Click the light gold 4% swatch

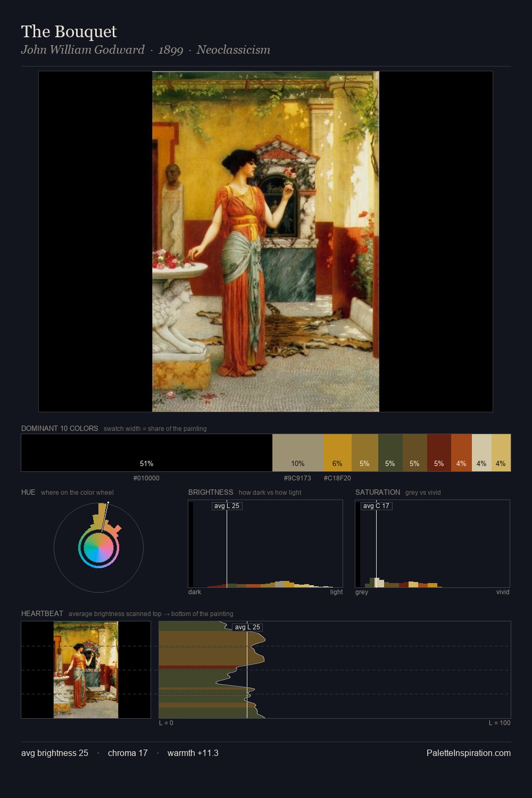[501, 453]
